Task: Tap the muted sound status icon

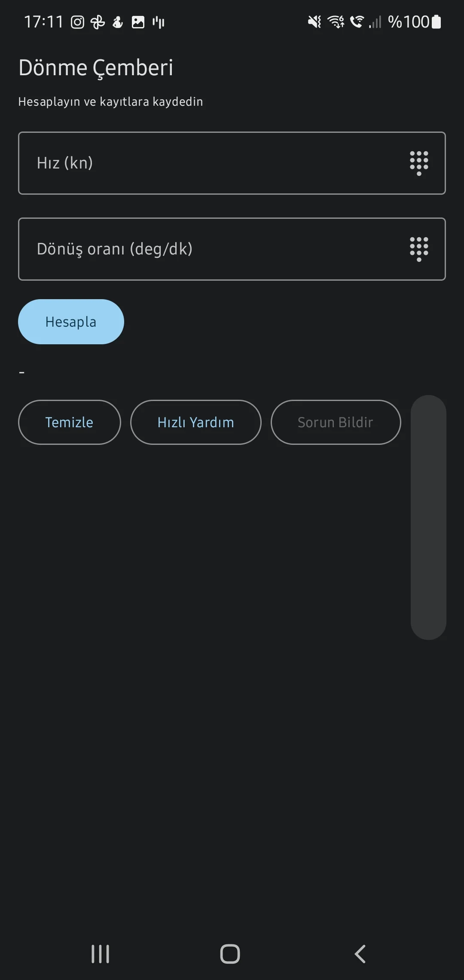Action: (x=314, y=21)
